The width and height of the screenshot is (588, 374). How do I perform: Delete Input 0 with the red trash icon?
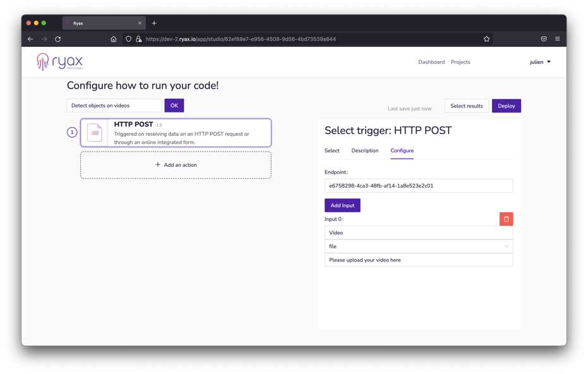tap(506, 219)
